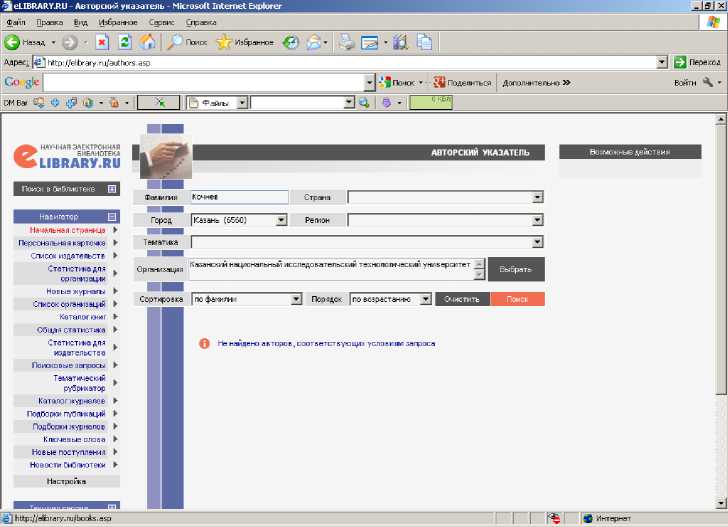Click the Edit page icon in toolbar
The width and height of the screenshot is (728, 527).
pyautogui.click(x=370, y=42)
